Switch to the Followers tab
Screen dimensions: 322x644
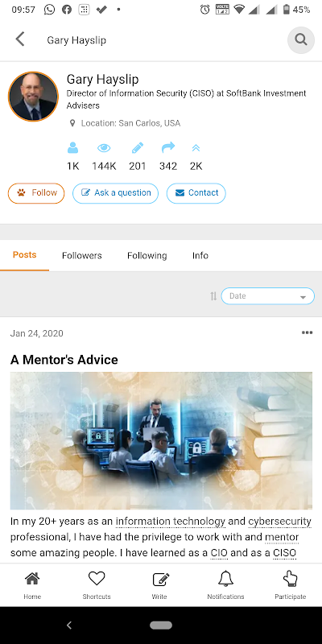click(x=82, y=255)
